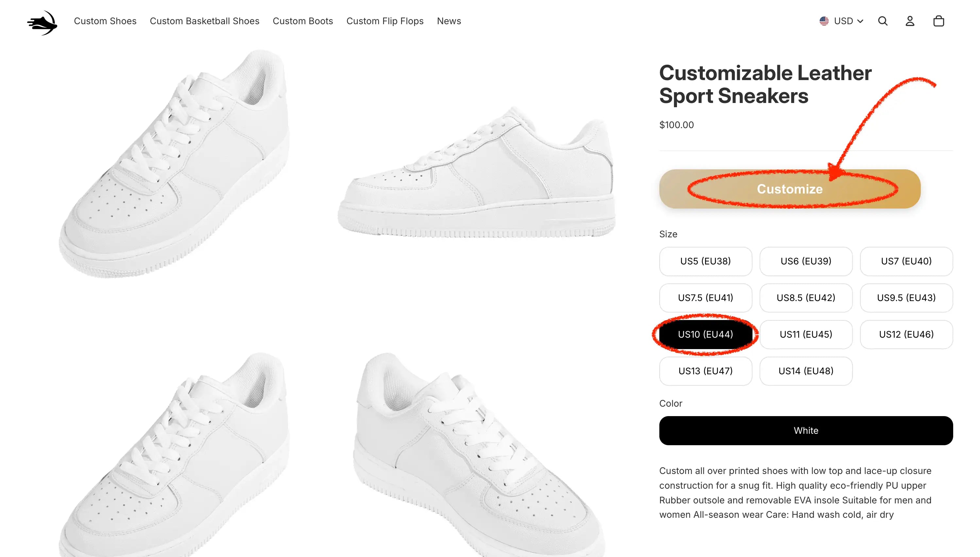The width and height of the screenshot is (980, 557).
Task: Select size US8.5 (EU42)
Action: point(805,298)
